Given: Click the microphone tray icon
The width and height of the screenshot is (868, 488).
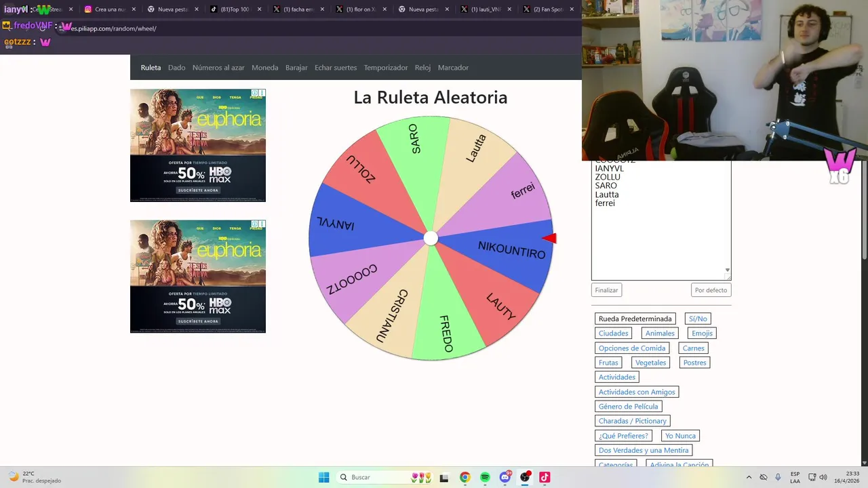Looking at the screenshot, I should click(x=778, y=477).
